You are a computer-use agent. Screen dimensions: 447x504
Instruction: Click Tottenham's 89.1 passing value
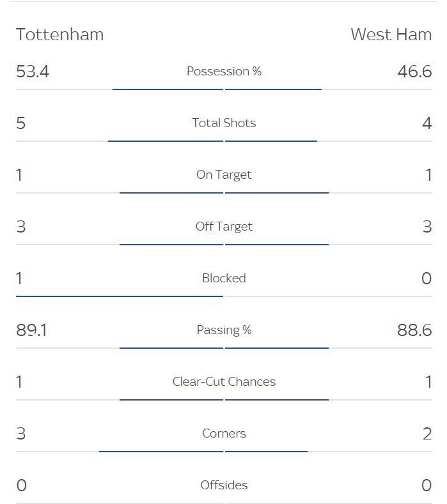coord(31,330)
